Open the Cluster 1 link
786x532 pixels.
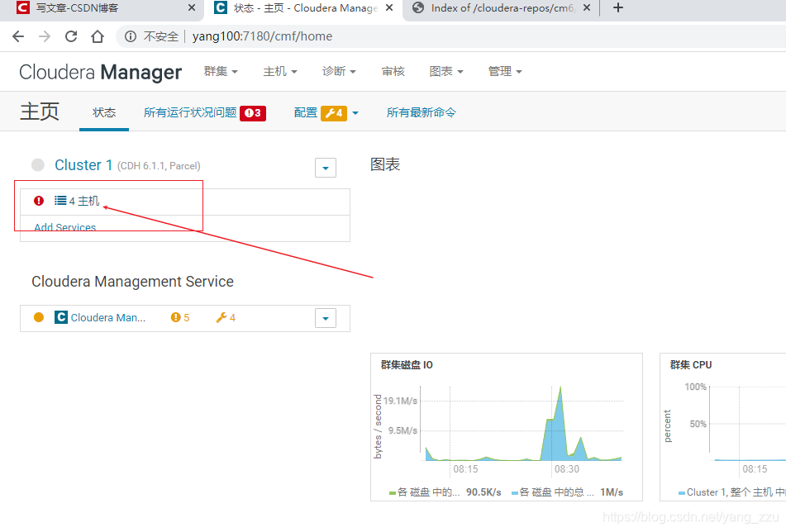point(83,165)
